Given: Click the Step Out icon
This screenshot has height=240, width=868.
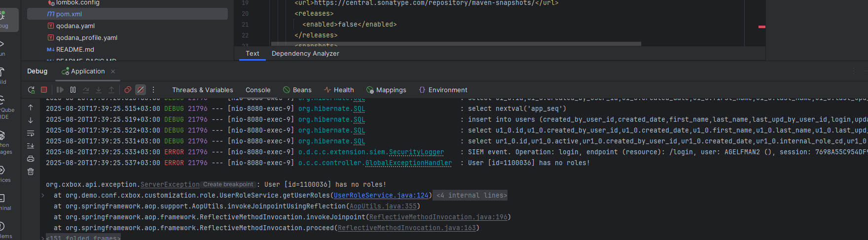Looking at the screenshot, I should [111, 90].
